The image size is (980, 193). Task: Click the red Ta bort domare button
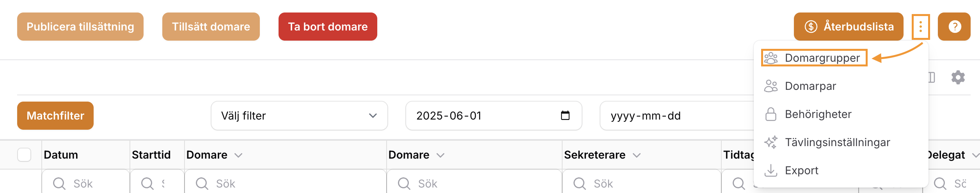pyautogui.click(x=328, y=27)
